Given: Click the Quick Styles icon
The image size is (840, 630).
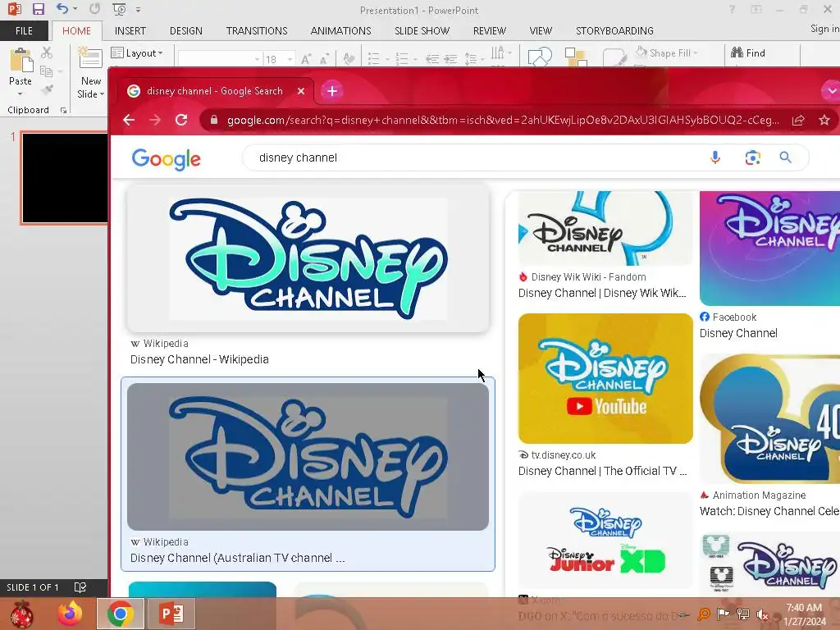Looking at the screenshot, I should click(614, 57).
